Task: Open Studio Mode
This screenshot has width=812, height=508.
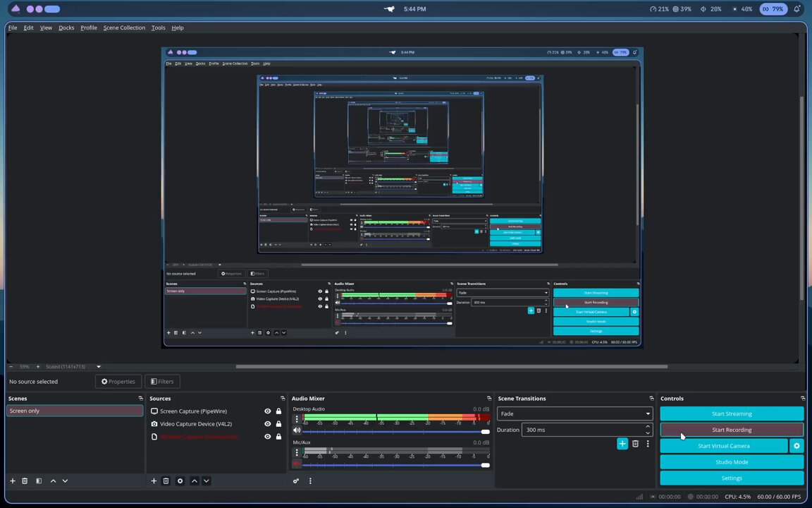Action: click(x=732, y=462)
